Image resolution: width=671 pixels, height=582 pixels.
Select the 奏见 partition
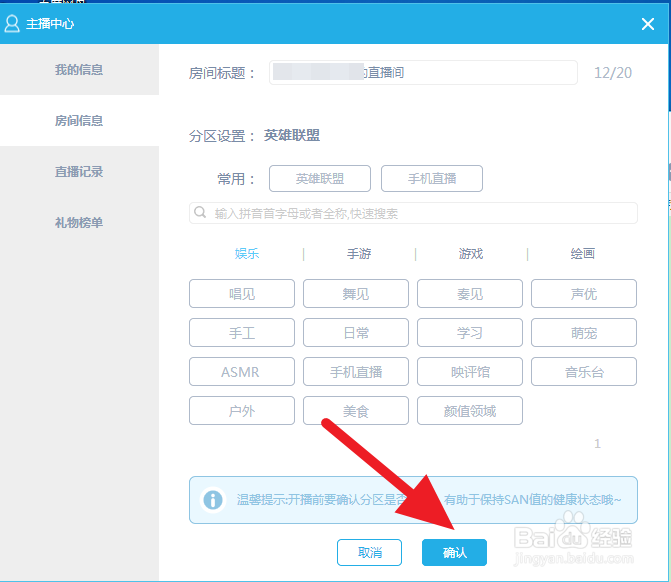(x=470, y=294)
